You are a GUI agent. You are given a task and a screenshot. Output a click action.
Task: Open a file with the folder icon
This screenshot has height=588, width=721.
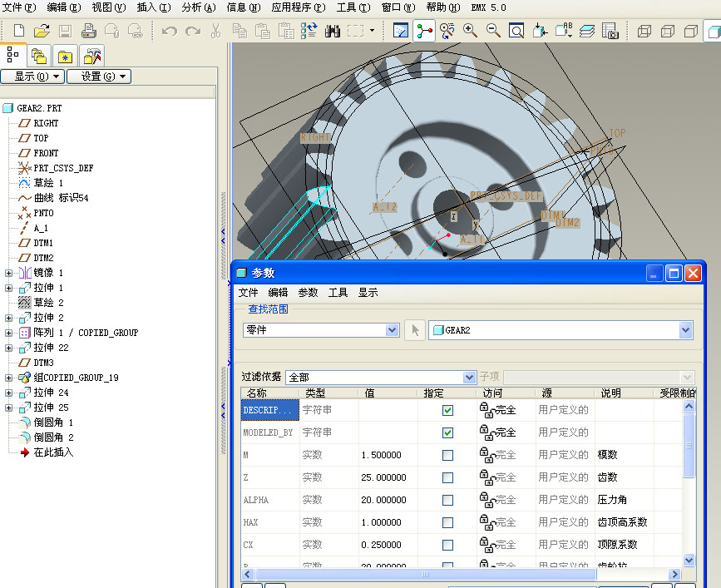point(42,32)
